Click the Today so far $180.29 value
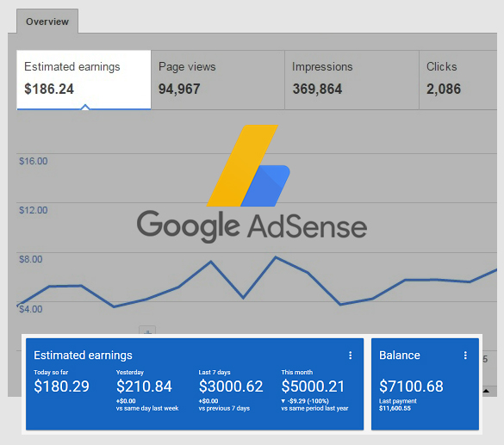The width and height of the screenshot is (504, 445). 61,386
